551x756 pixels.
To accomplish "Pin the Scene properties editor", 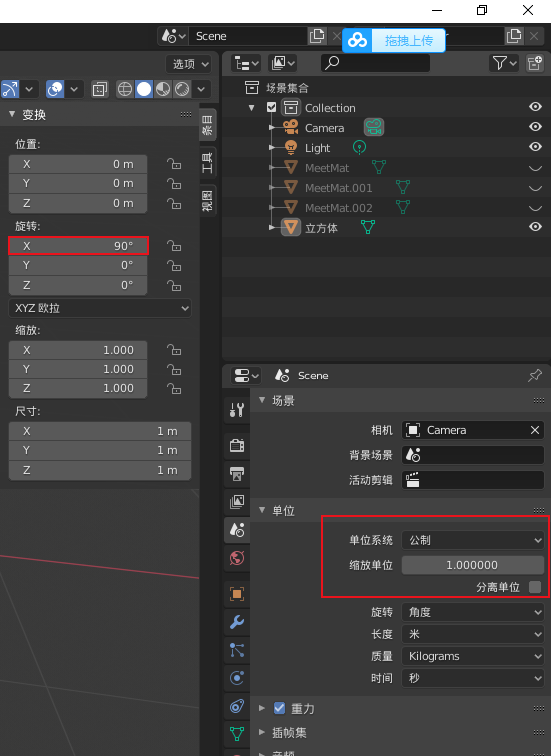I will click(535, 376).
